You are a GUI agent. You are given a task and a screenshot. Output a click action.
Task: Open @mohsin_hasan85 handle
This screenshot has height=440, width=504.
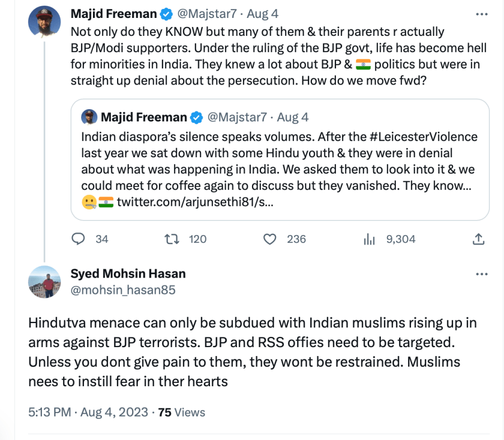pos(123,289)
